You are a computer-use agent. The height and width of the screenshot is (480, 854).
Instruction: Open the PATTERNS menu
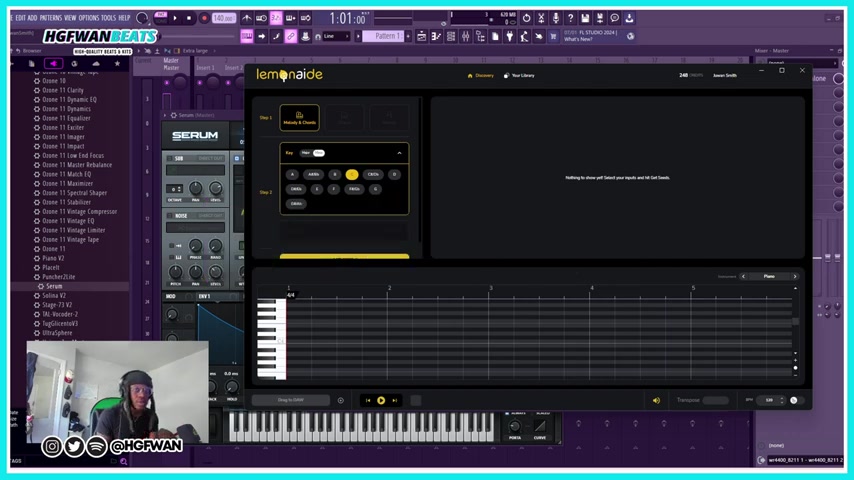tap(51, 18)
